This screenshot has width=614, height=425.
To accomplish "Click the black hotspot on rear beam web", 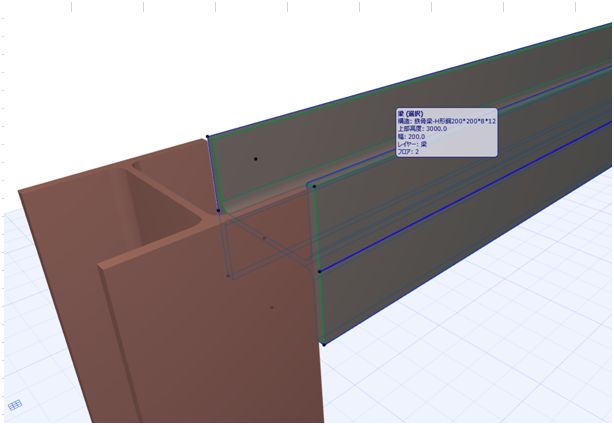I will pyautogui.click(x=256, y=159).
